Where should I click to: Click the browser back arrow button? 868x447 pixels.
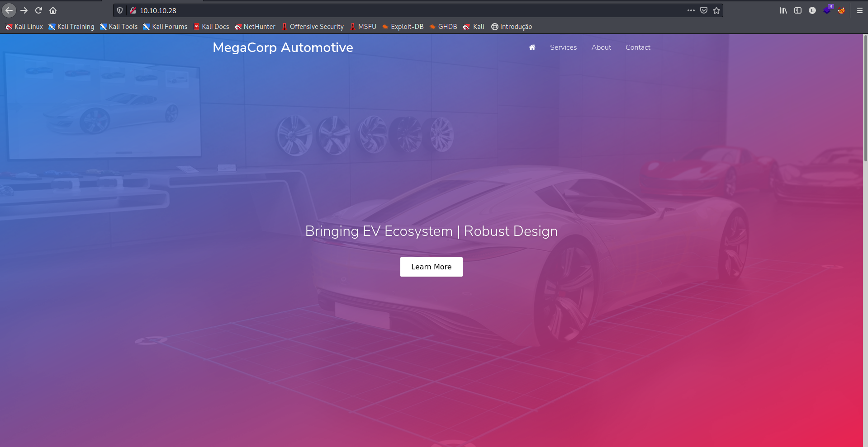click(x=9, y=10)
